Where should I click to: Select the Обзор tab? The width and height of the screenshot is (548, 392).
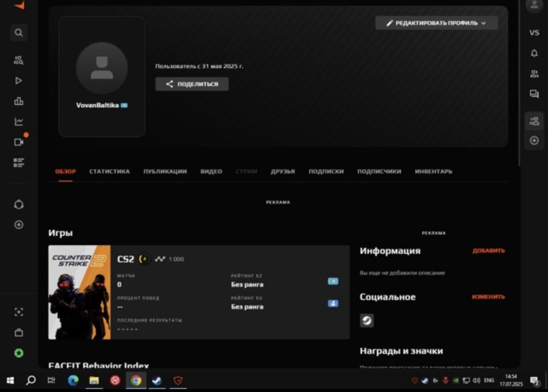(65, 171)
